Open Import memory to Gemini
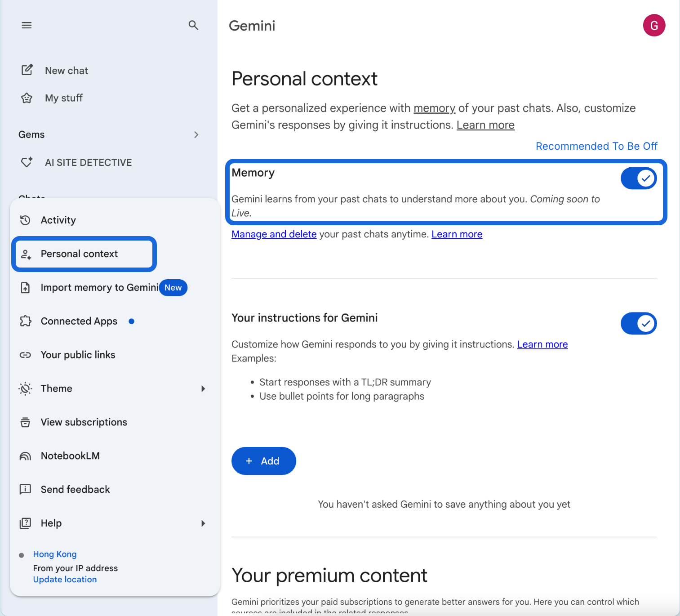680x616 pixels. pyautogui.click(x=99, y=287)
